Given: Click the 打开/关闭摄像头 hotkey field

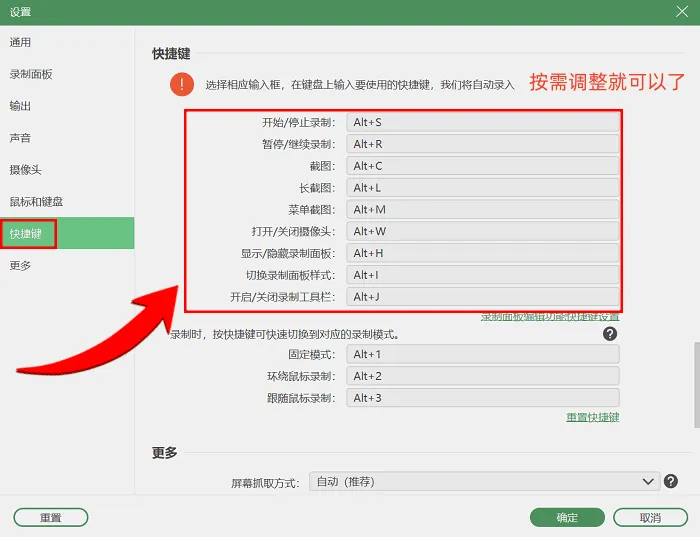Looking at the screenshot, I should [x=483, y=231].
